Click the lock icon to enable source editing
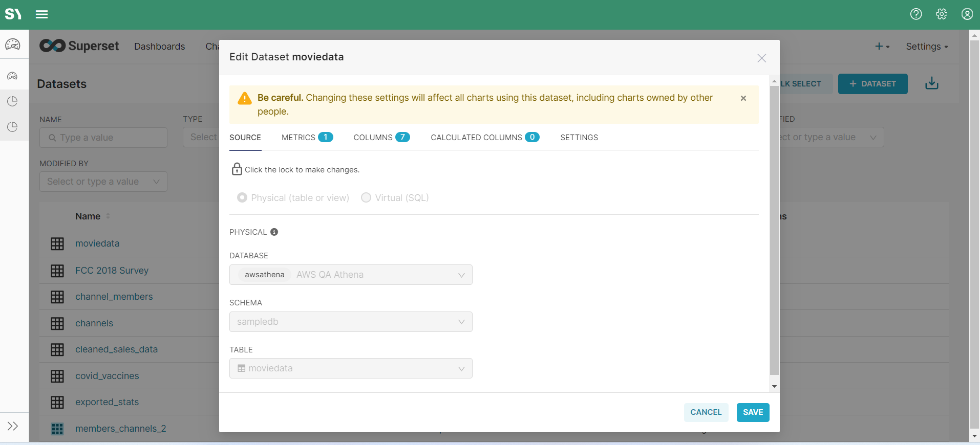The width and height of the screenshot is (980, 445). click(237, 169)
